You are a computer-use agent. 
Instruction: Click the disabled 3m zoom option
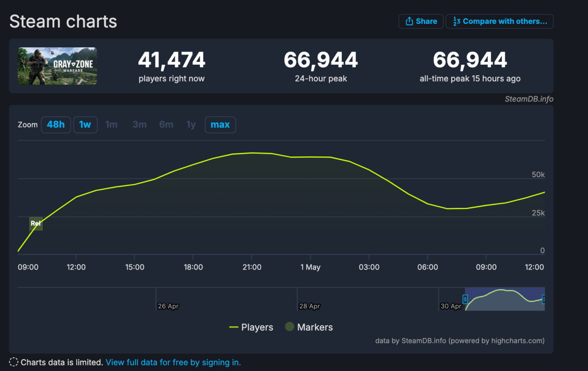pyautogui.click(x=139, y=124)
